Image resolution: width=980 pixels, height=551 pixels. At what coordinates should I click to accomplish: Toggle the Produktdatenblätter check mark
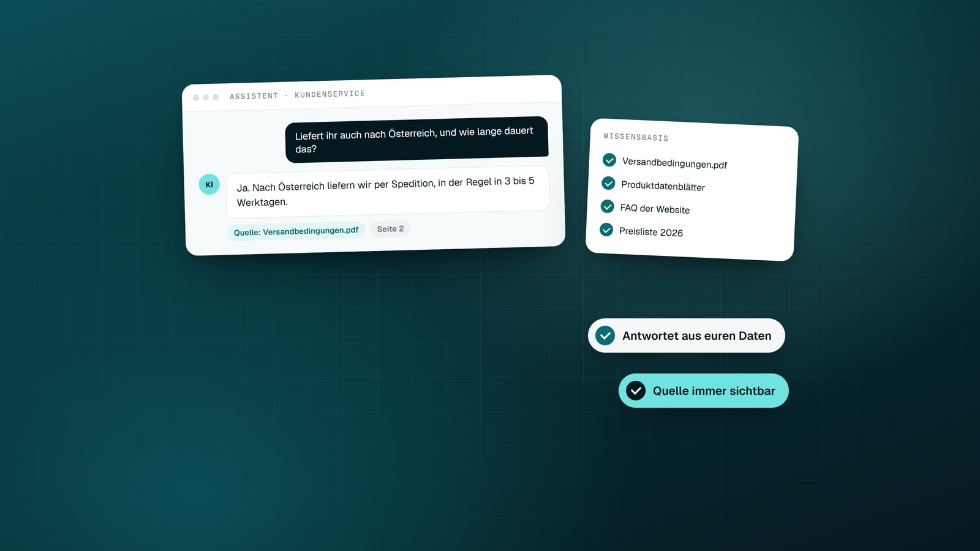(608, 183)
